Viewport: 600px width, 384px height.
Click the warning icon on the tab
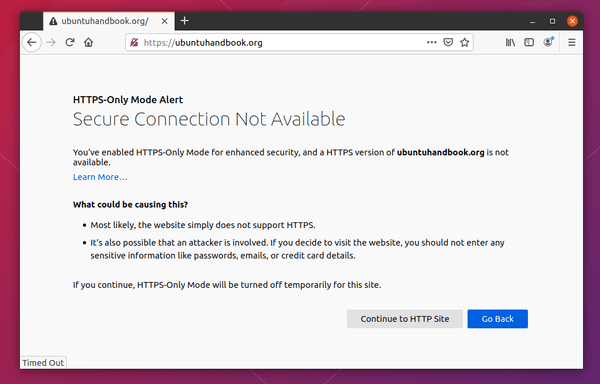(53, 21)
